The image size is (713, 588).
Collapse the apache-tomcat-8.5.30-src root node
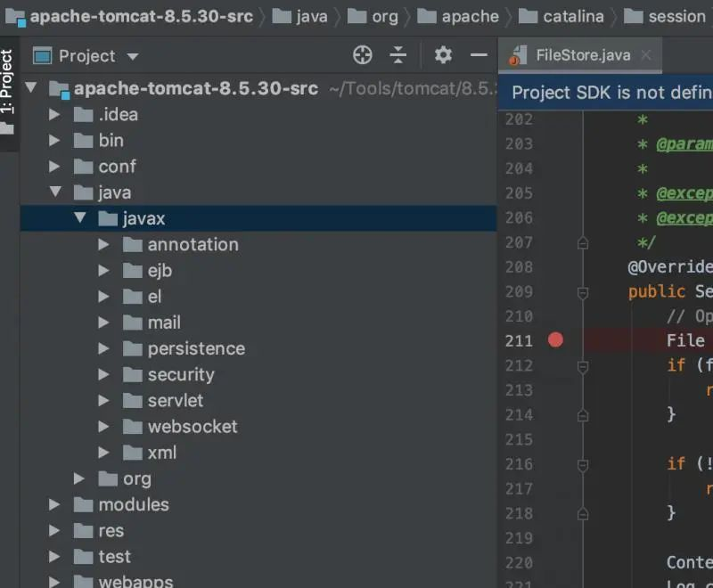30,86
